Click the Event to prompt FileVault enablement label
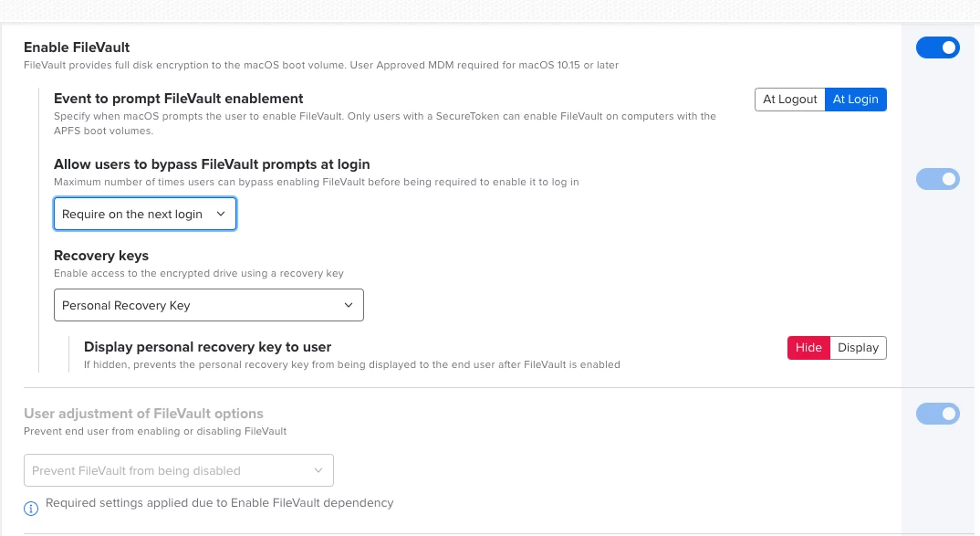This screenshot has height=536, width=980. pyautogui.click(x=178, y=99)
